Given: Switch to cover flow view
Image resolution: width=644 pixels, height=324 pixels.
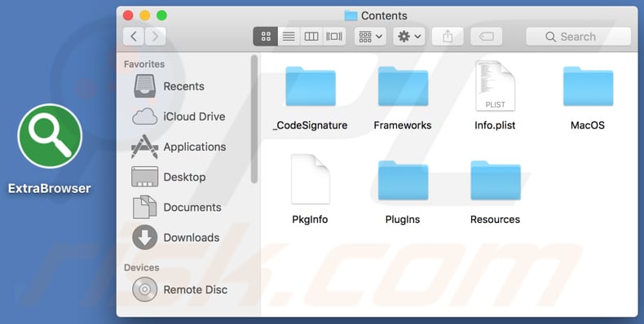Looking at the screenshot, I should 334,37.
